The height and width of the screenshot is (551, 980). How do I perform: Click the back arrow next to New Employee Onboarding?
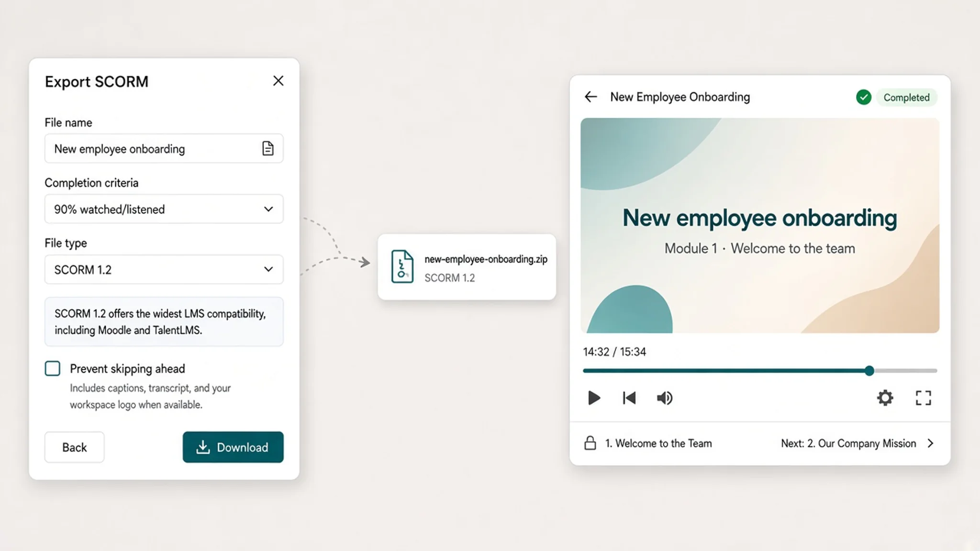pos(591,97)
